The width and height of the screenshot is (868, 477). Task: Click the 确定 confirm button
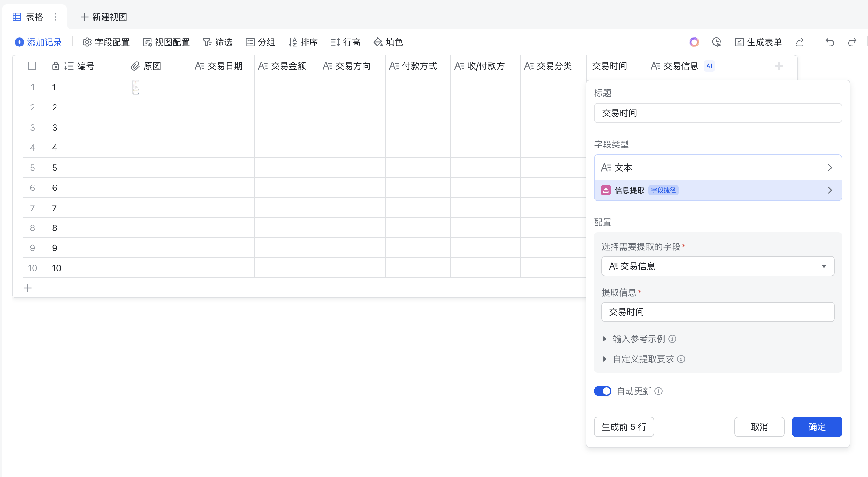coord(817,427)
